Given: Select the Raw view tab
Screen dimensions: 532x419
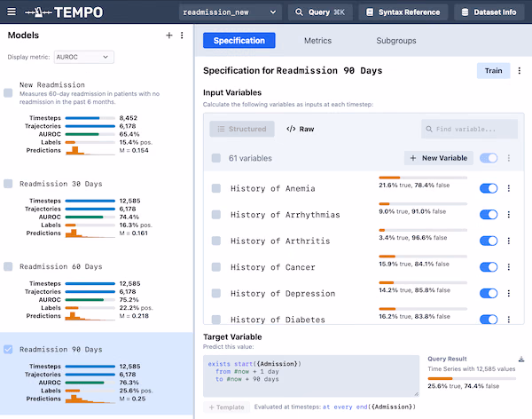Looking at the screenshot, I should (x=301, y=129).
